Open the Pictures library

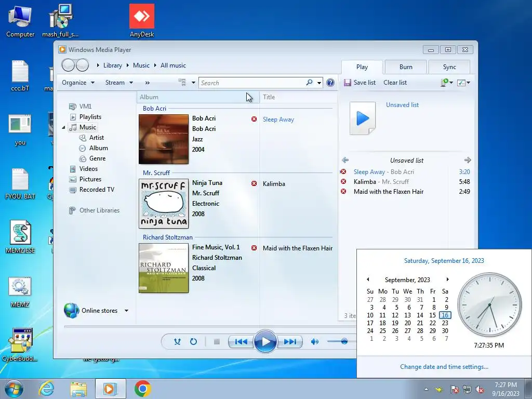(x=90, y=179)
